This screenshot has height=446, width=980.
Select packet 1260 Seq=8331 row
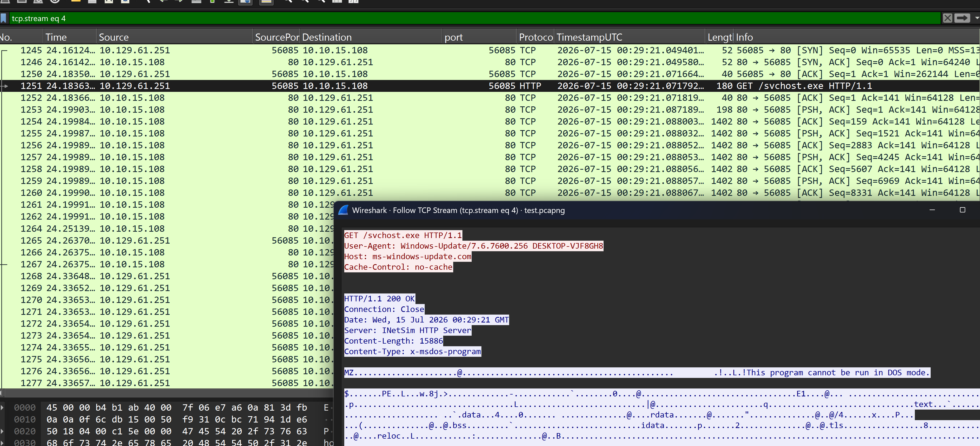pos(490,193)
